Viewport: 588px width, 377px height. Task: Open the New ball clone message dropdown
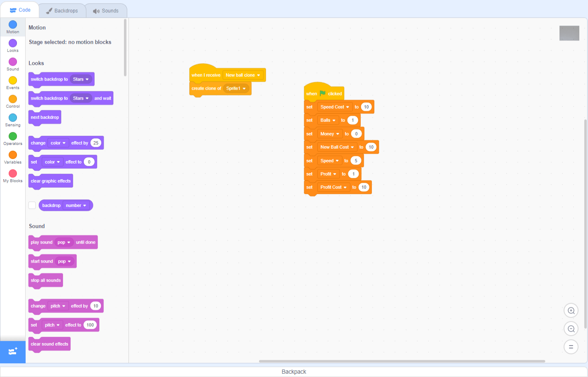(243, 75)
